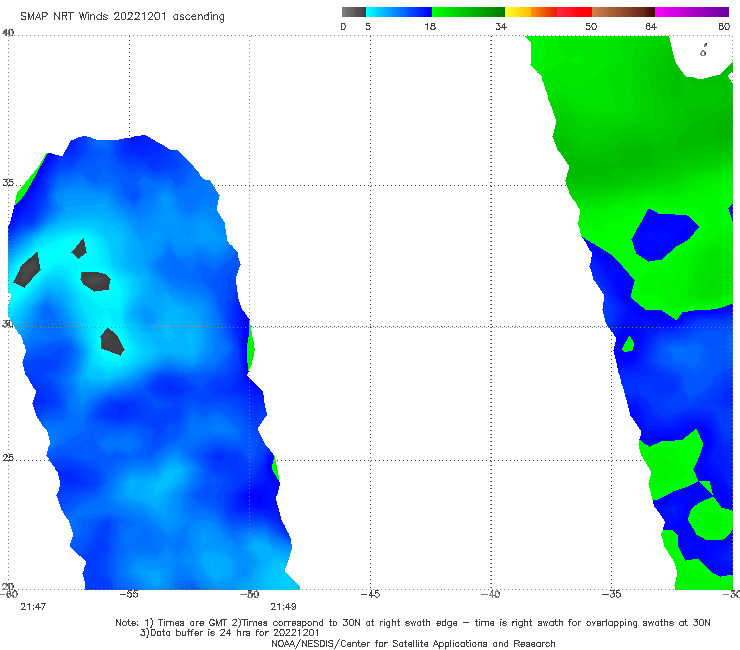Click the '-55' longitude label

129,594
